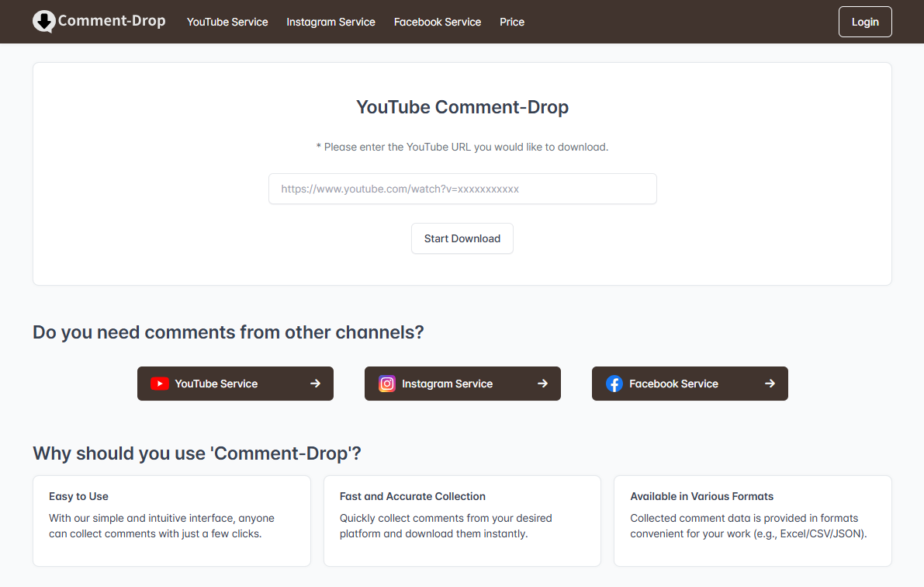Open YouTube Service in the top navigation

[x=227, y=22]
